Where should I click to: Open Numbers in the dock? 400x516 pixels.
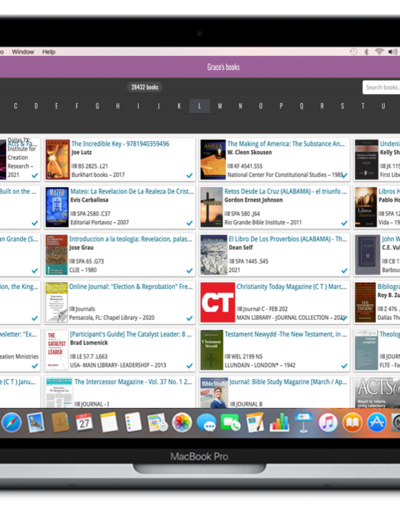tap(279, 422)
